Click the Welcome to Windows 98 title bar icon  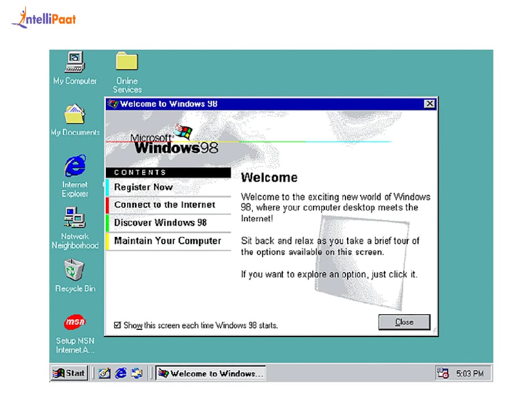[113, 104]
